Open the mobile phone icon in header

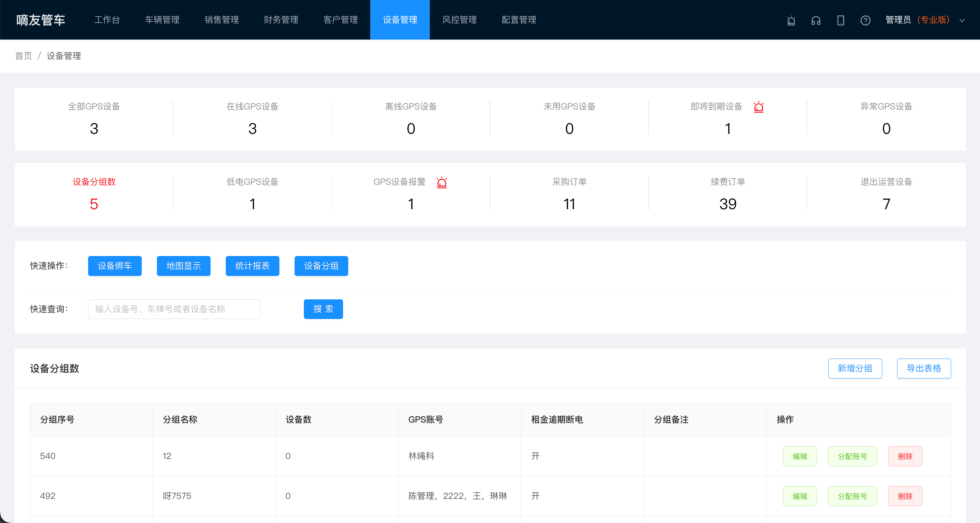point(840,20)
